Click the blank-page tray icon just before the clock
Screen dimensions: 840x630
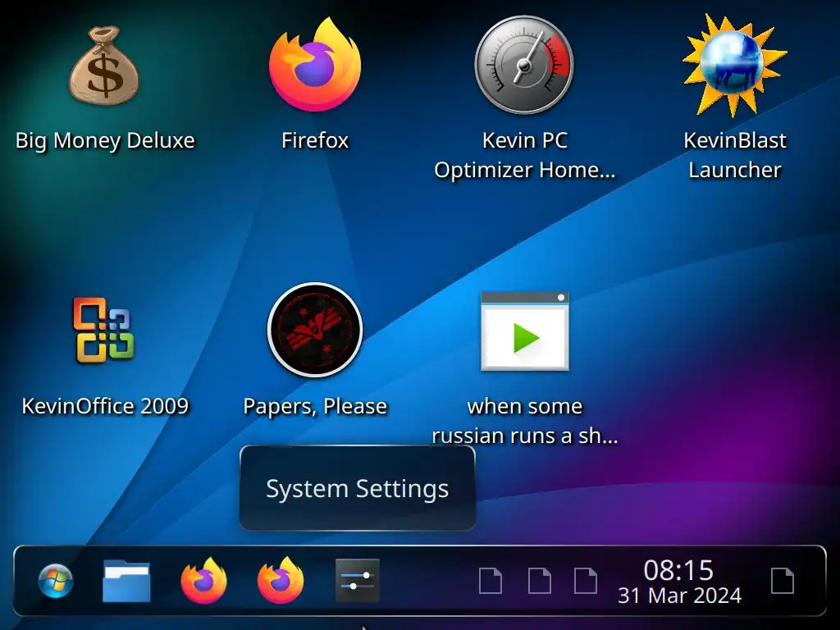pyautogui.click(x=586, y=582)
